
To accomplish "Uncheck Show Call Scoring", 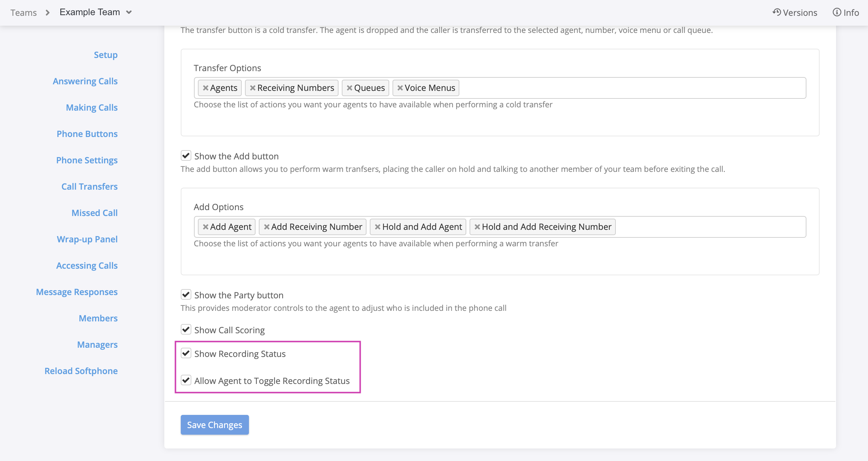I will click(186, 329).
